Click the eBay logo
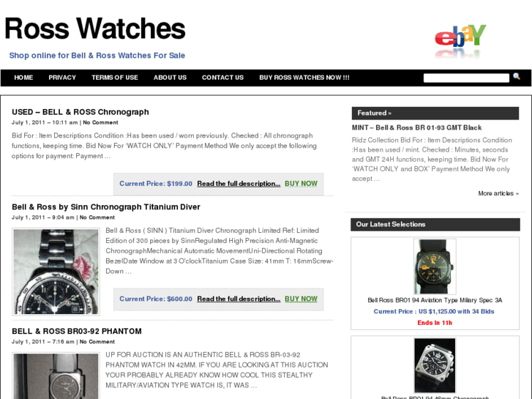Screen dimensions: 532x399 460,40
